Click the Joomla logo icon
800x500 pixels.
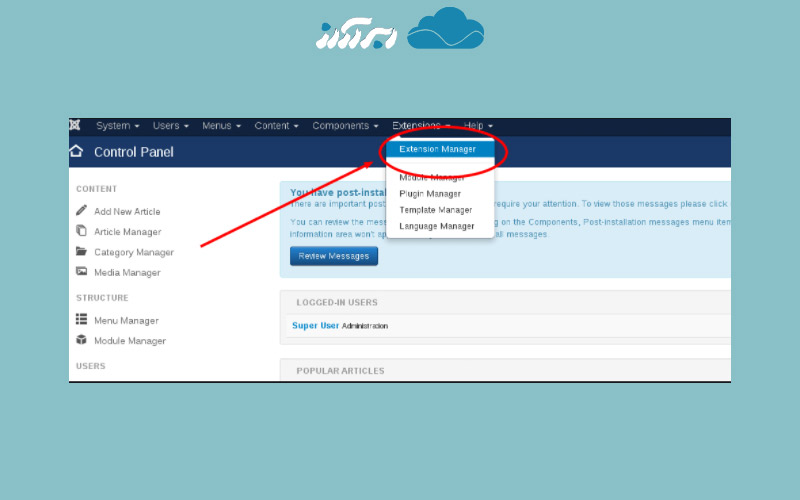pyautogui.click(x=75, y=126)
